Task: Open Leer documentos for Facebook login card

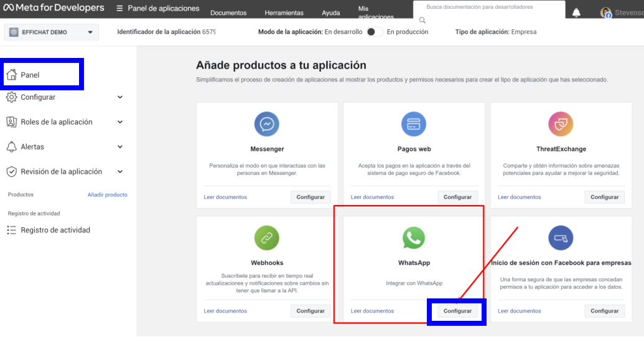Action: pos(519,311)
